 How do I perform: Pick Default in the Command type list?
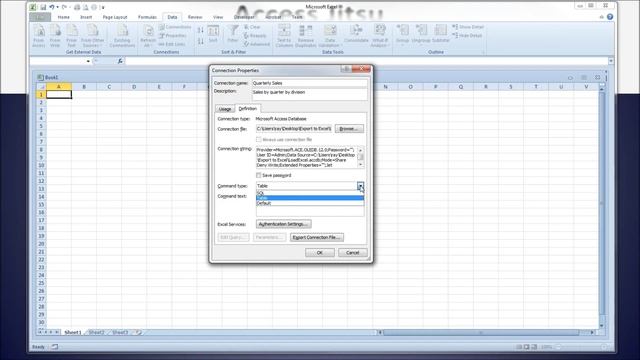tap(310, 203)
